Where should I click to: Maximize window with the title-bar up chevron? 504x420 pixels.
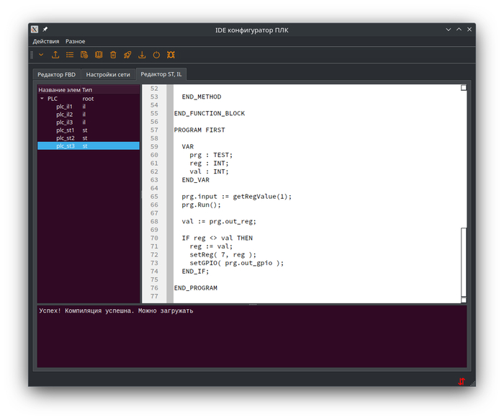459,30
